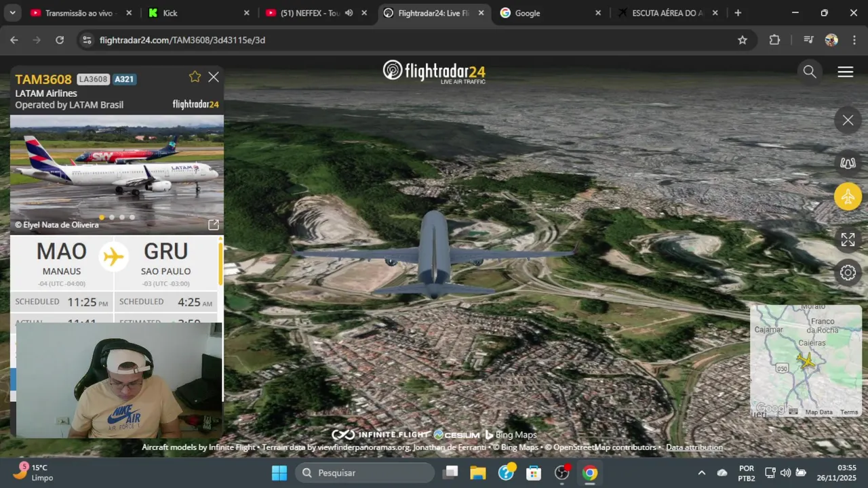Toggle fullscreen 3D view

point(848,239)
